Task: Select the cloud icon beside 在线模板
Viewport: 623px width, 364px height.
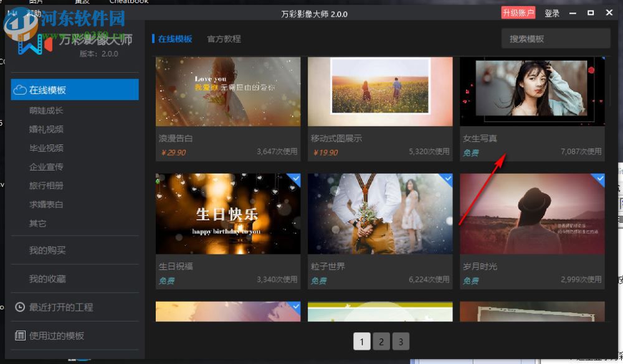Action: pos(20,90)
